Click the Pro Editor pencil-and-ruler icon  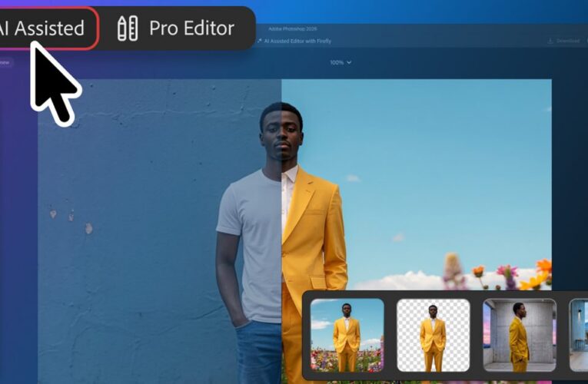[128, 28]
